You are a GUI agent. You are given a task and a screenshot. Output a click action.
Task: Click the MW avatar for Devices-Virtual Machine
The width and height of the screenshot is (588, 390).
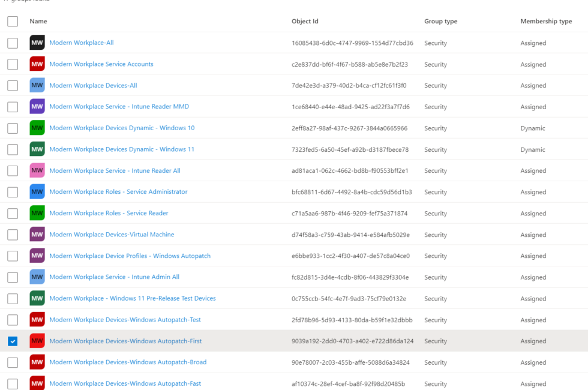click(x=37, y=235)
